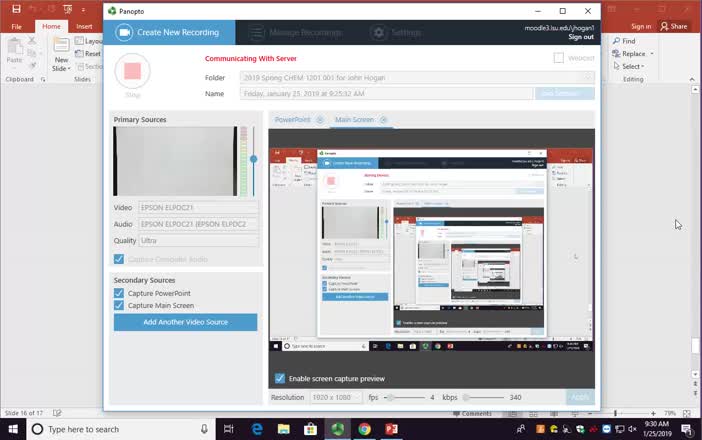Click zoom in plus icon in PowerPoint

click(x=653, y=413)
